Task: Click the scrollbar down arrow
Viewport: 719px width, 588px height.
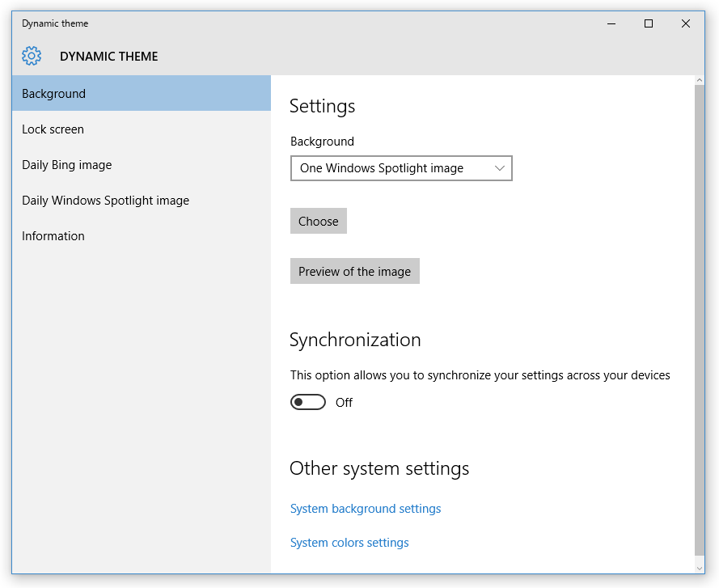Action: click(x=700, y=569)
